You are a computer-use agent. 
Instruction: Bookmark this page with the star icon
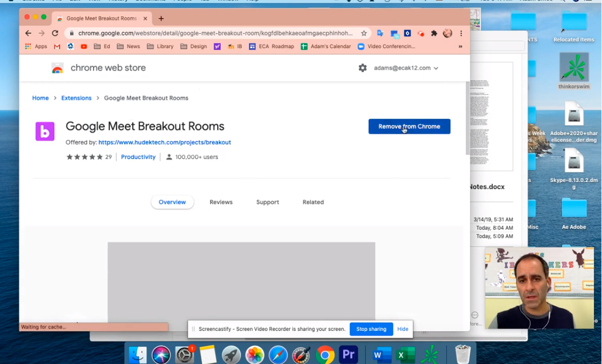coord(364,34)
